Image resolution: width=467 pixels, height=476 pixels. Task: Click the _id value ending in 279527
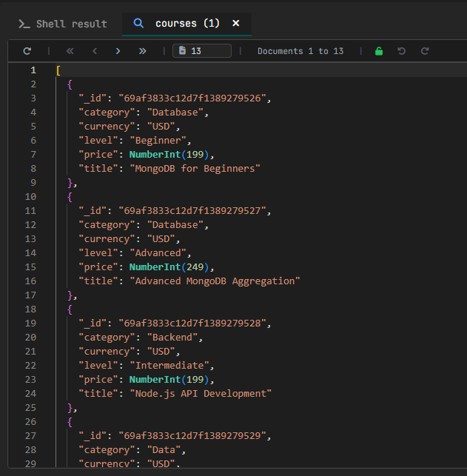point(192,211)
